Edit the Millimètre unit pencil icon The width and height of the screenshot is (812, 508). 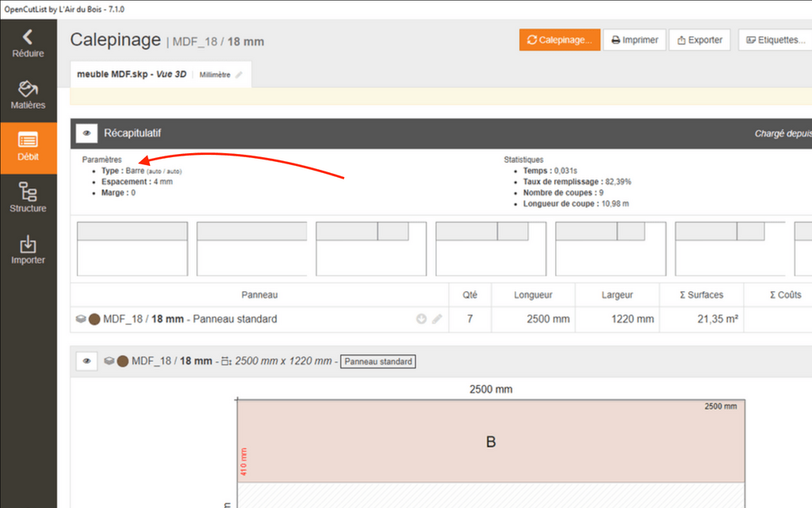[239, 75]
